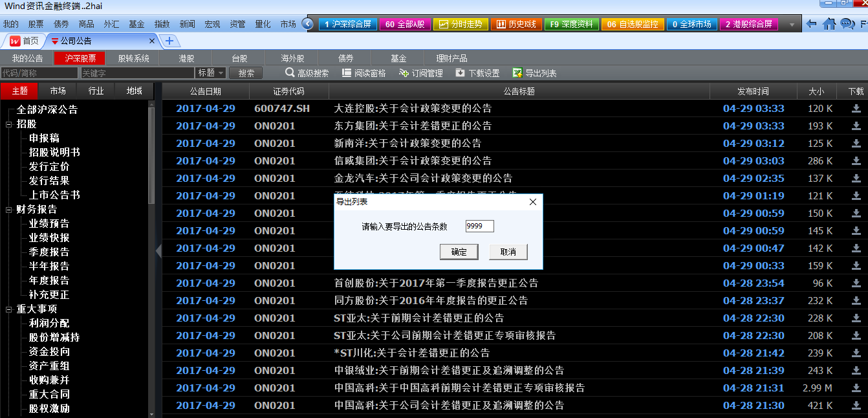Select 年度报告 tree item
This screenshot has width=868, height=418.
pos(49,280)
